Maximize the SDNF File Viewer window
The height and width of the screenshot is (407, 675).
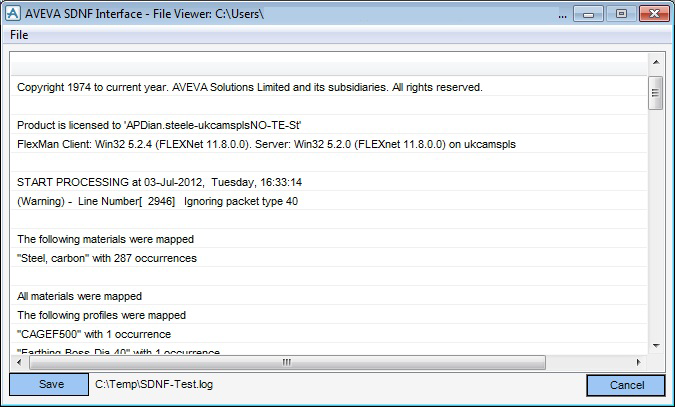[621, 14]
